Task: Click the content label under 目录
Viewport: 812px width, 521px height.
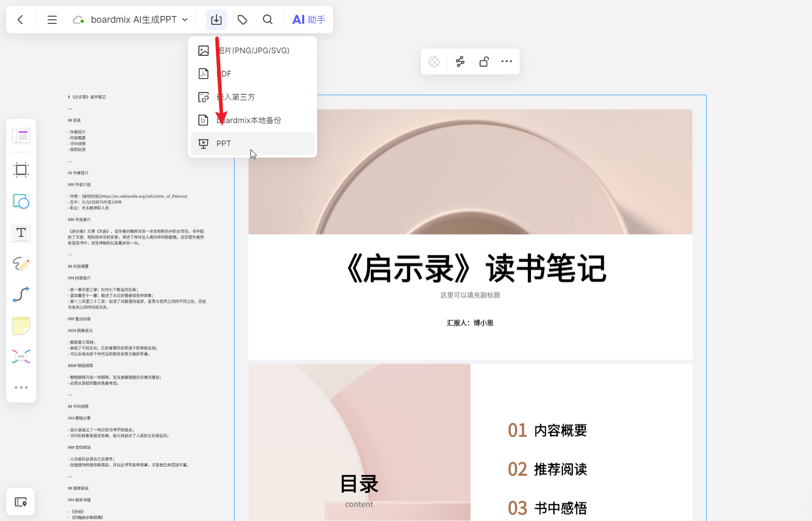Action: pyautogui.click(x=359, y=504)
